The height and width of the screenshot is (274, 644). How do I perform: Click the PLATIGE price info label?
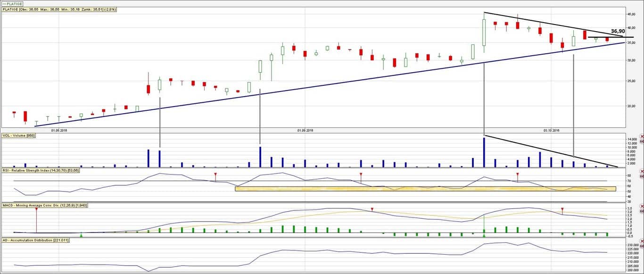coord(59,9)
